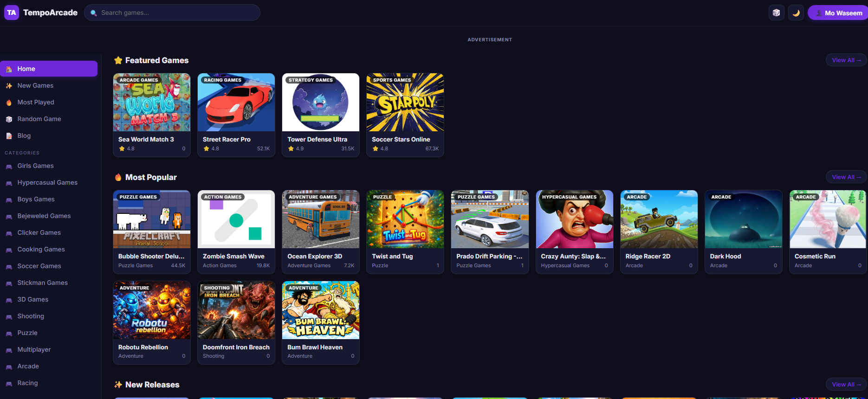The height and width of the screenshot is (399, 868).
Task: Open the Dark Hood game card
Action: [x=743, y=232]
